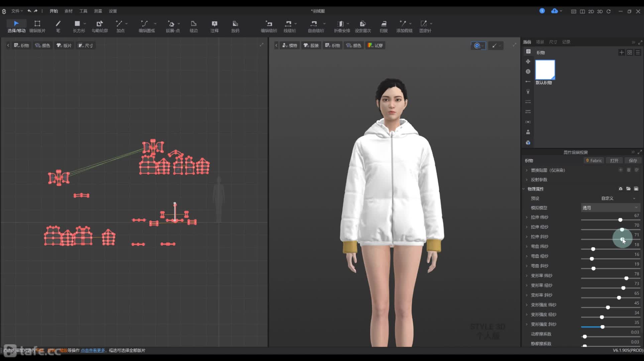Pick the 笔 pen tool
Image resolution: width=644 pixels, height=361 pixels.
point(58,26)
